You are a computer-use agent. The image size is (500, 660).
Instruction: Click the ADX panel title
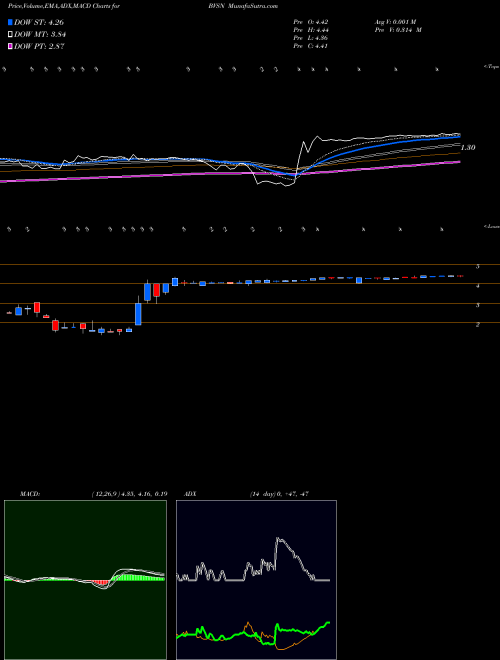click(x=191, y=494)
